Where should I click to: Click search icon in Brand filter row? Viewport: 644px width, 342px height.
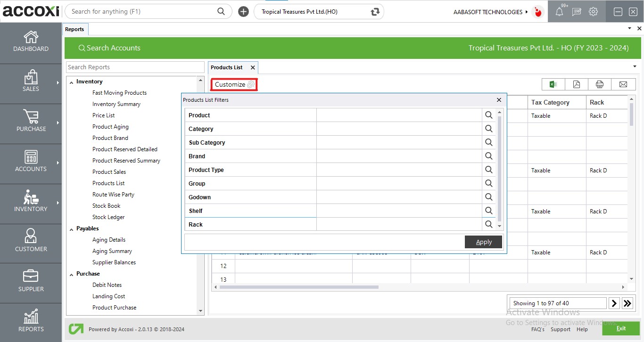click(488, 156)
